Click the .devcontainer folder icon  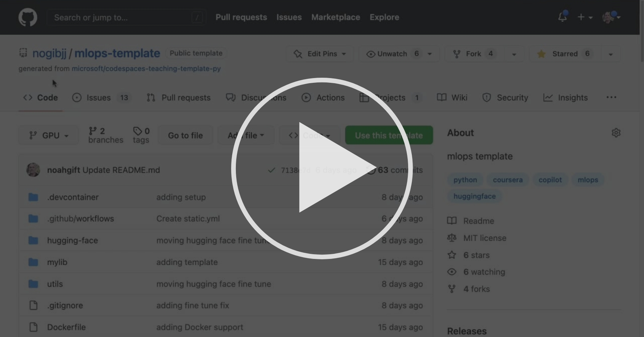click(33, 197)
